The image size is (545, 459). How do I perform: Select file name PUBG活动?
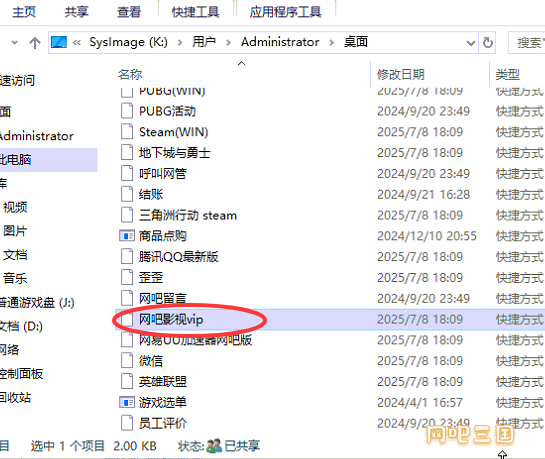167,111
